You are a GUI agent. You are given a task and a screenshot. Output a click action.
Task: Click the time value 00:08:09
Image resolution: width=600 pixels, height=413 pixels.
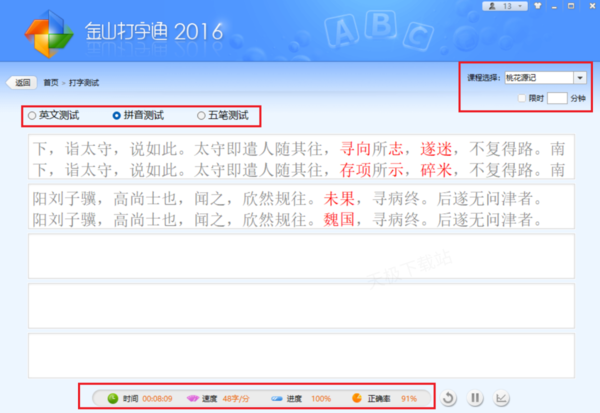[157, 399]
